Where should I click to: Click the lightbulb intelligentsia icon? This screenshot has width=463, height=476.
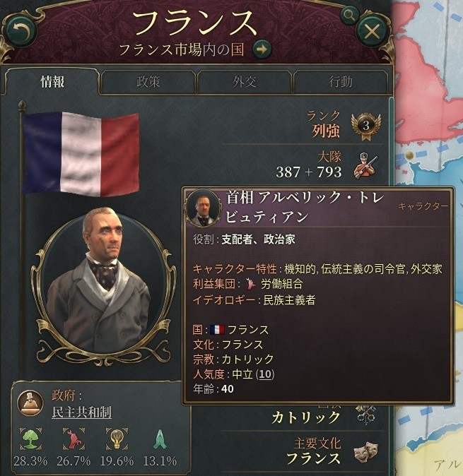[117, 439]
